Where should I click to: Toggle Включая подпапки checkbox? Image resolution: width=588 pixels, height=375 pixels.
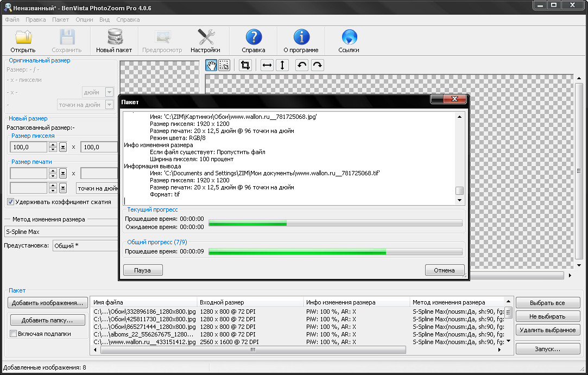tap(14, 333)
